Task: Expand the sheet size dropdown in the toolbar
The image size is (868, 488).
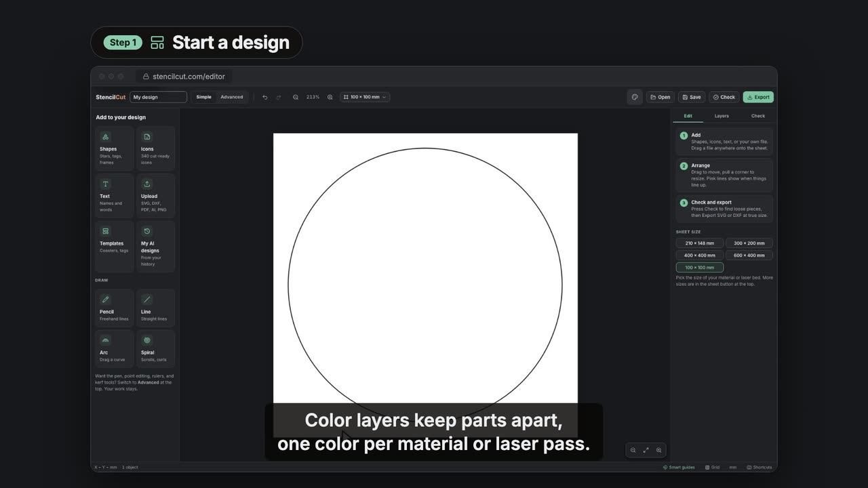Action: tap(365, 97)
